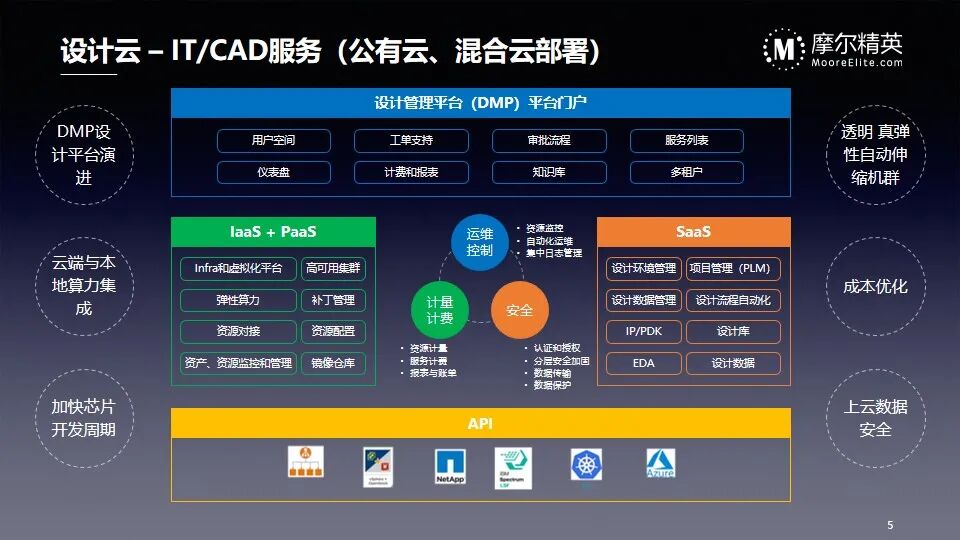Click the 资源计量 bullet text
Image resolution: width=960 pixels, height=540 pixels.
pos(428,348)
